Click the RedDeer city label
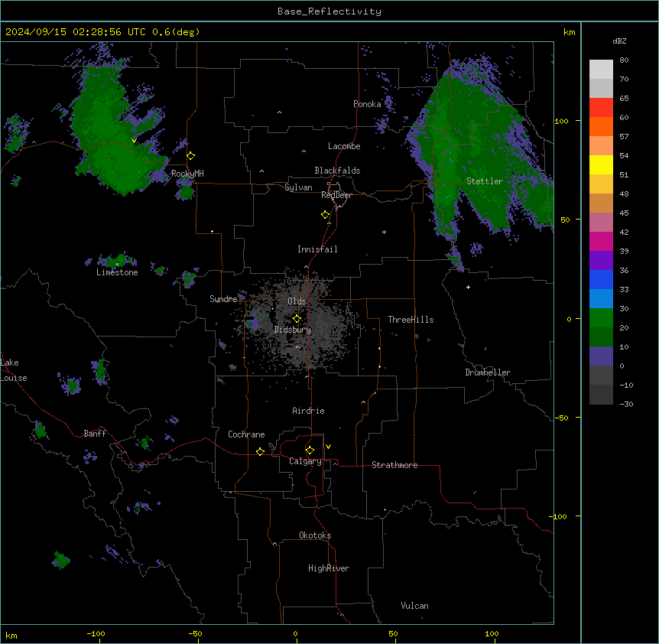Viewport: 659px width, 644px height. (x=336, y=195)
